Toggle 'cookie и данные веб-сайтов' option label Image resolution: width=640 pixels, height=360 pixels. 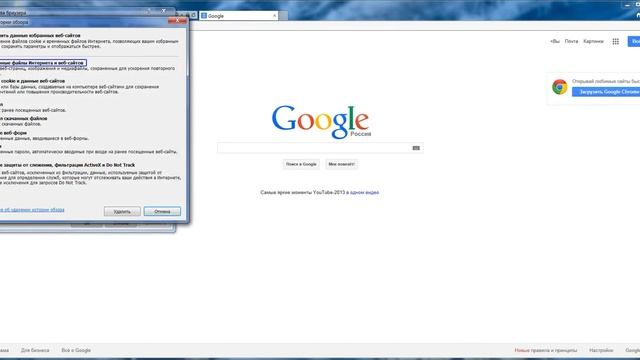[33, 81]
